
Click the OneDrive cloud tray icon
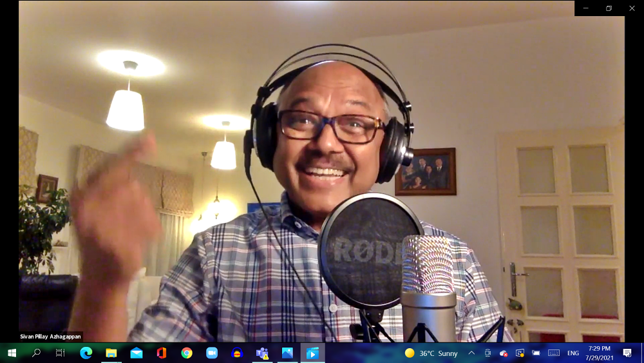[504, 353]
